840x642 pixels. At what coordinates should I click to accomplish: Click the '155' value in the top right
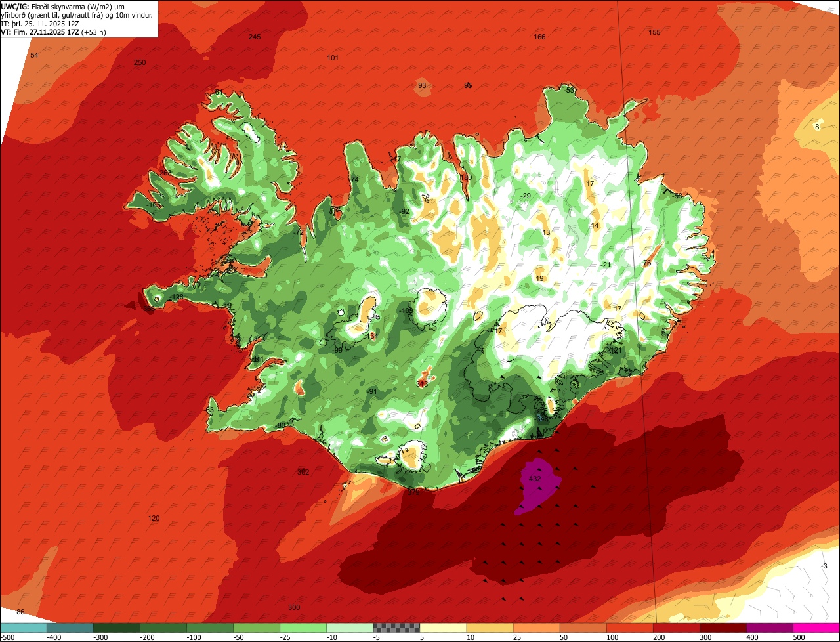[x=654, y=32]
